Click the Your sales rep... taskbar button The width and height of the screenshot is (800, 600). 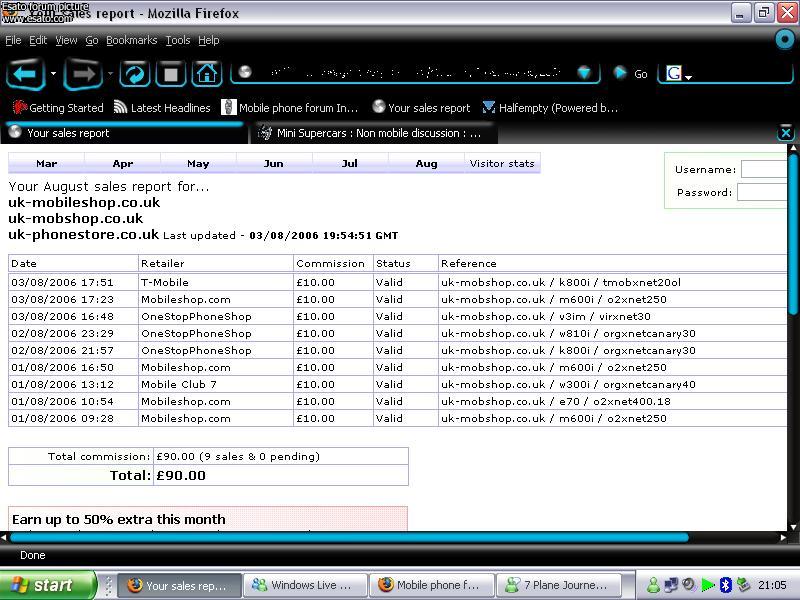tap(179, 585)
